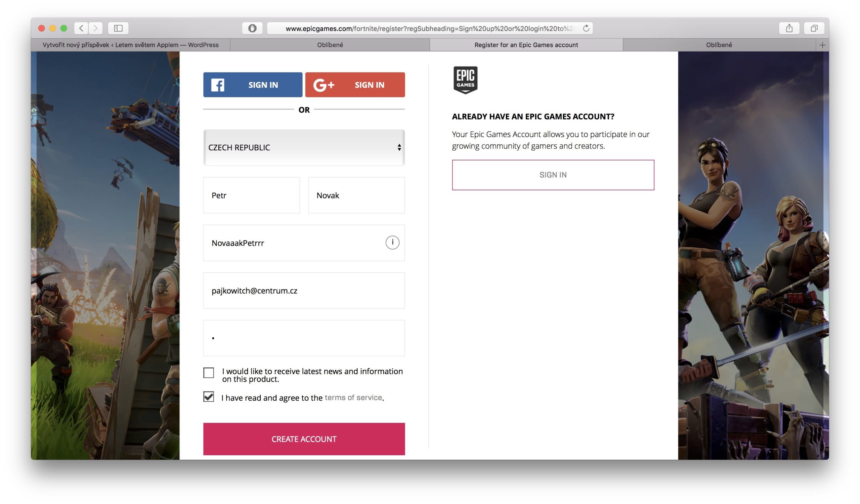Select the Register for an Epic Games account tab
Viewport: 860px width, 504px height.
[526, 45]
